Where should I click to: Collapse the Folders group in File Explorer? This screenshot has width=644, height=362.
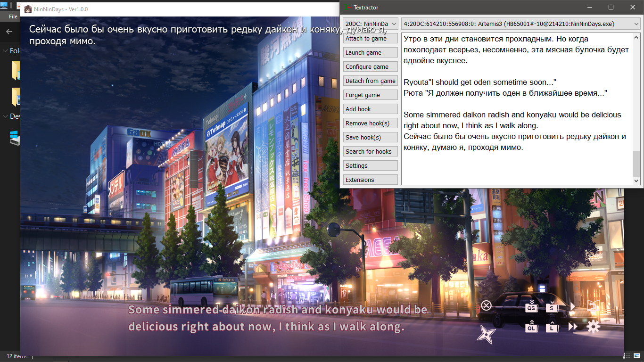pyautogui.click(x=5, y=51)
